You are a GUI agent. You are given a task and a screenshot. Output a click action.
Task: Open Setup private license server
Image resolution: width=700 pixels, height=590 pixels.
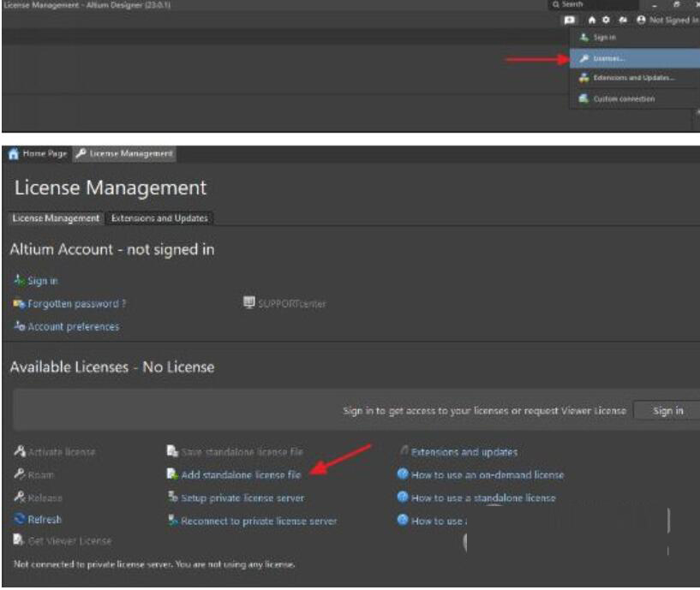[242, 498]
